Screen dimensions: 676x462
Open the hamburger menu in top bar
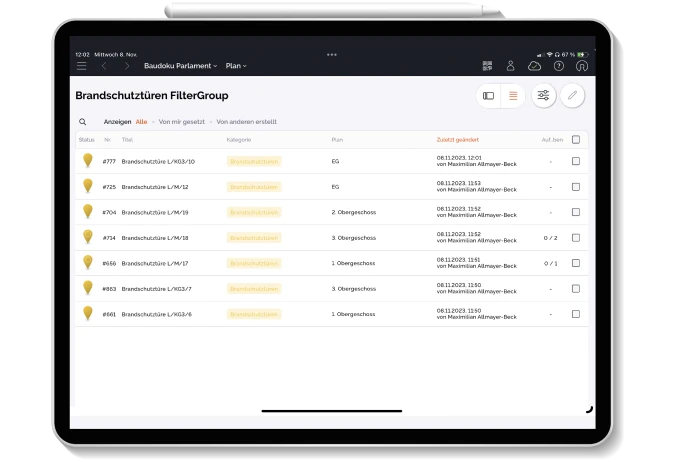[x=82, y=66]
